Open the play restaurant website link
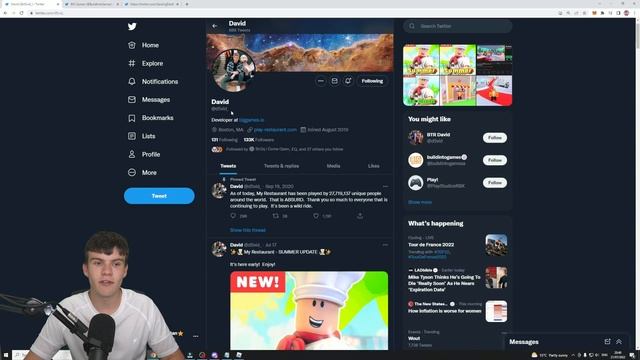 (275, 130)
